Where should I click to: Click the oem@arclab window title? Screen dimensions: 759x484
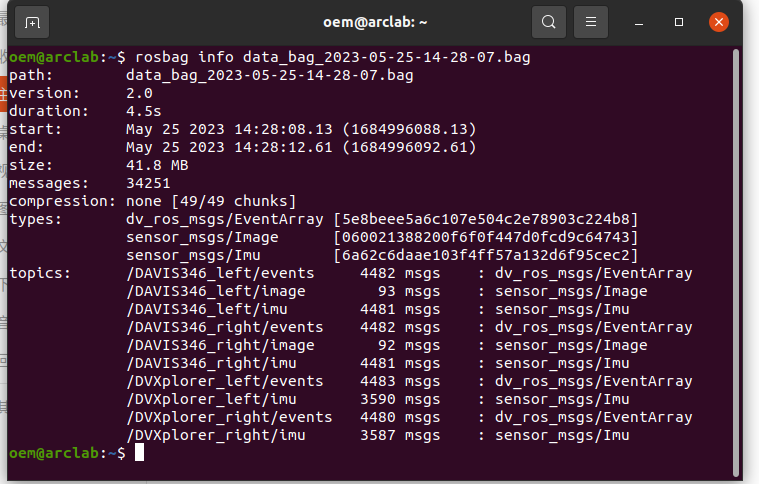375,23
